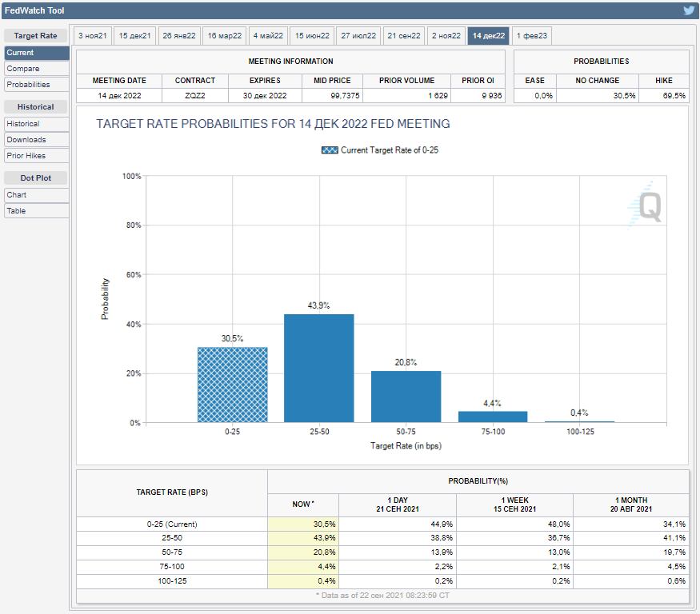Open the 3 ноя21 meeting tab
This screenshot has height=614, width=700.
(x=93, y=36)
